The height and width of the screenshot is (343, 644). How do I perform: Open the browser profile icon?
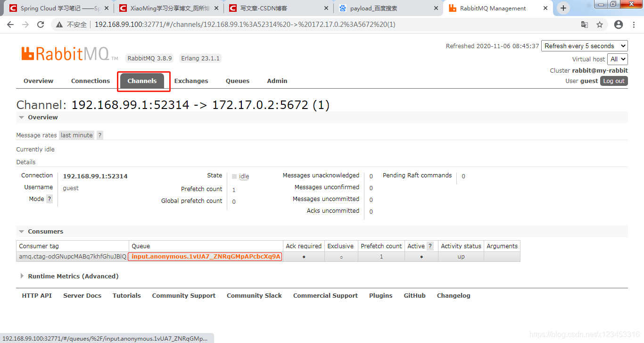[x=619, y=25]
